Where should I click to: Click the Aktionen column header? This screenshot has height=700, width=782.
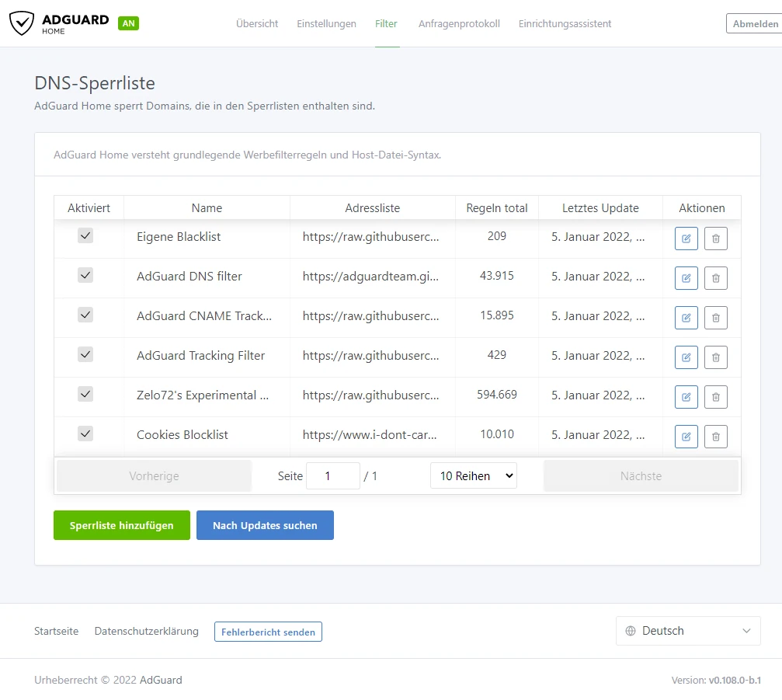coord(702,208)
